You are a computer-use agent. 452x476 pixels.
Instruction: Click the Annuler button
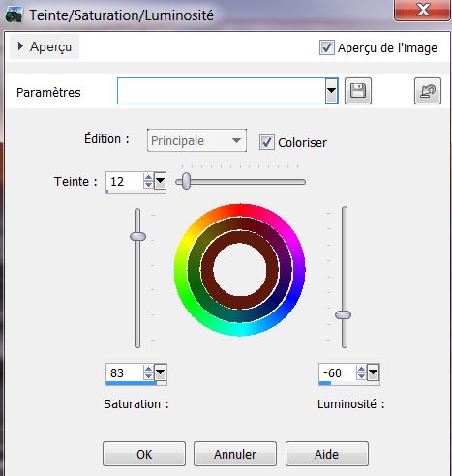tap(235, 454)
